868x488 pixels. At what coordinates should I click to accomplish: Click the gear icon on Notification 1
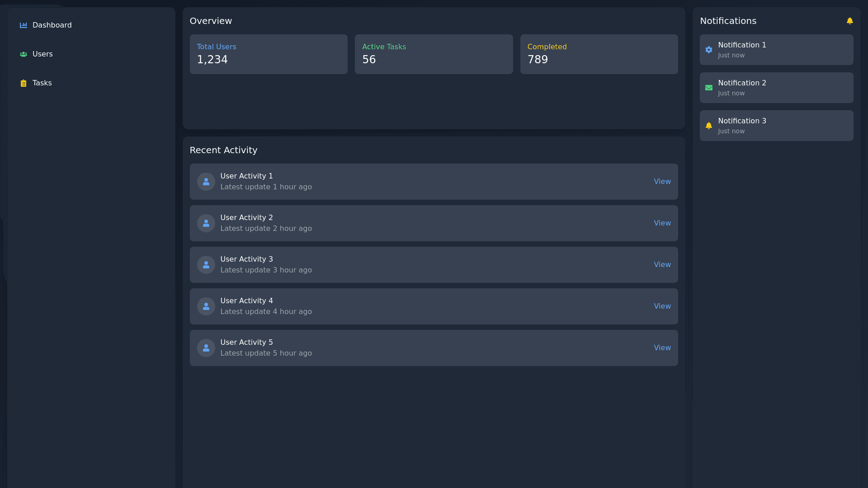(708, 50)
